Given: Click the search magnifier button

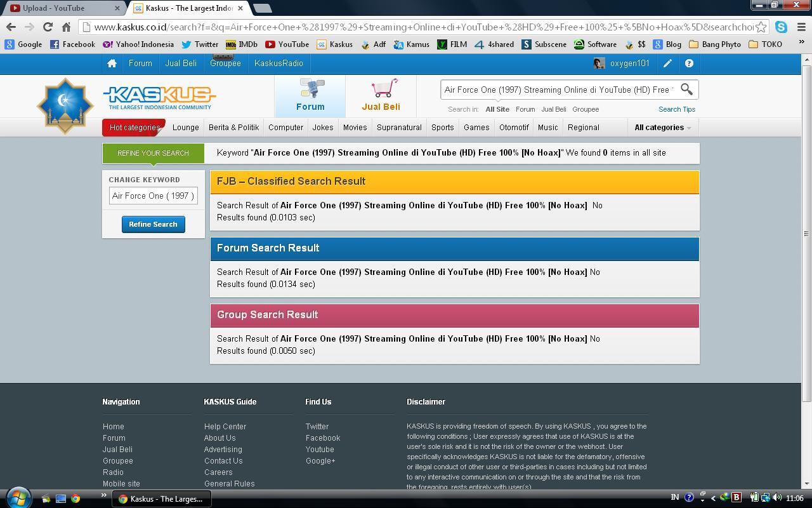Looking at the screenshot, I should (686, 89).
